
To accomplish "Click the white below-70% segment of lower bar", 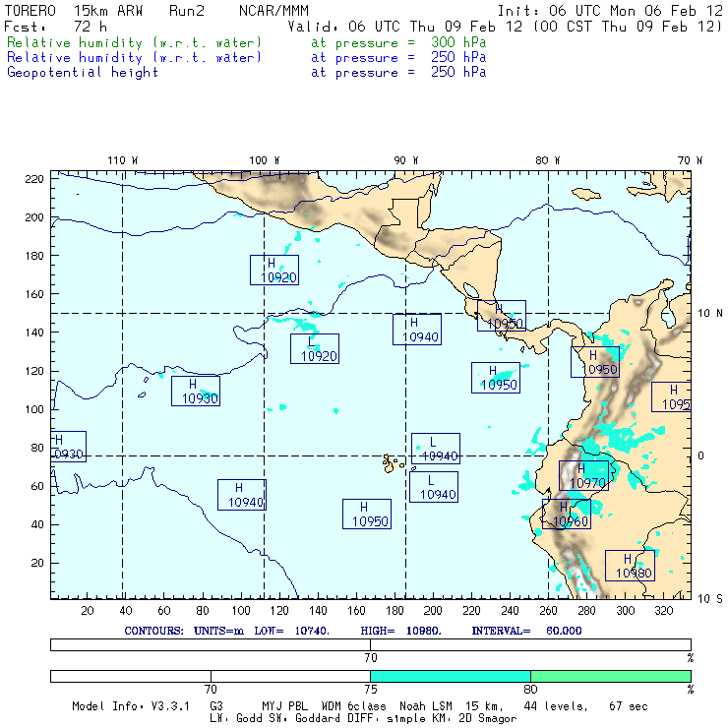I will 130,676.
